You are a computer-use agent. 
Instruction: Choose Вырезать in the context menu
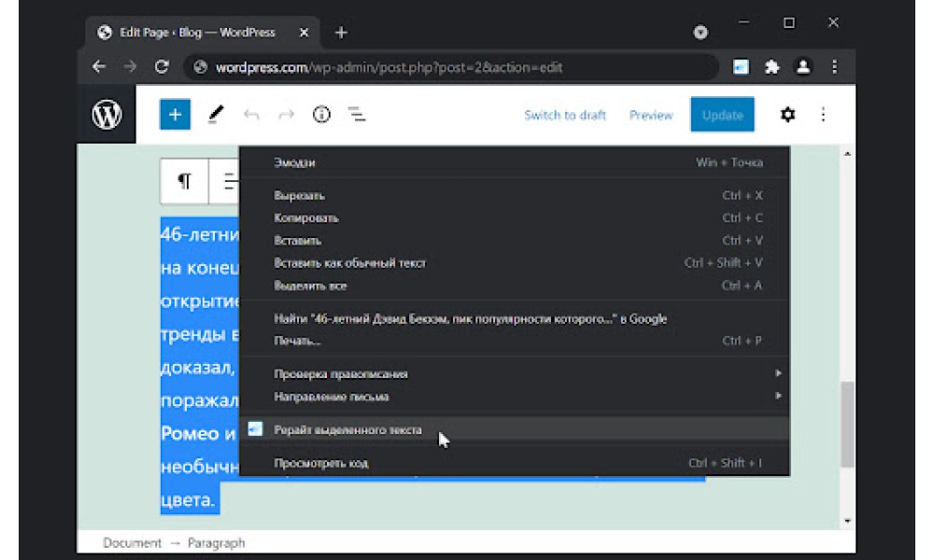(515, 195)
